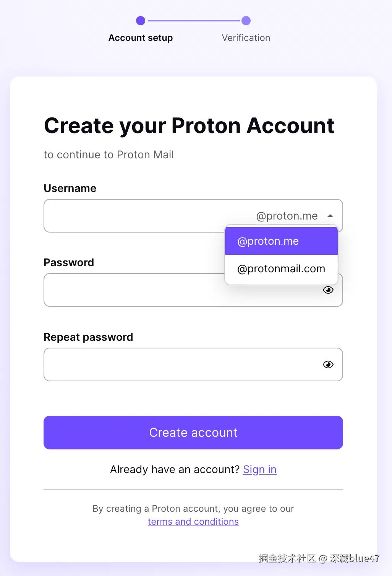
Task: Click the Username field label
Action: click(x=70, y=188)
